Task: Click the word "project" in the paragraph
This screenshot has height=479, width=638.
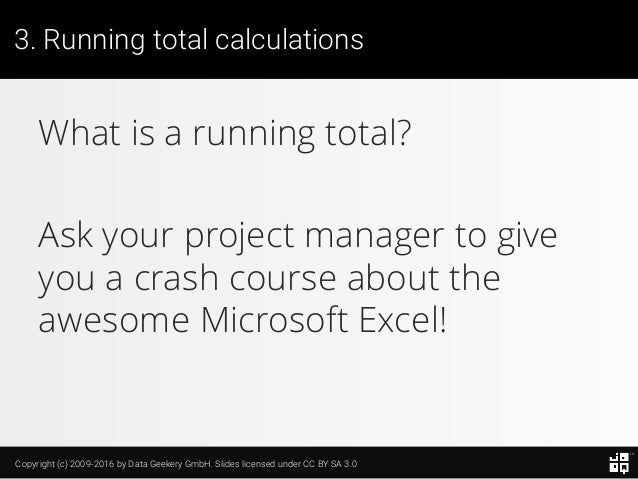Action: [240, 238]
